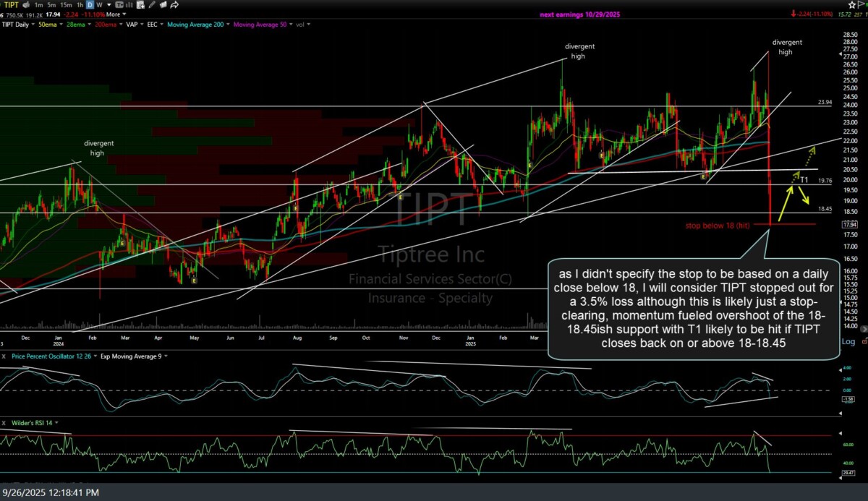Close the Price Percent Oscillator panel
868x501 pixels.
(5, 356)
